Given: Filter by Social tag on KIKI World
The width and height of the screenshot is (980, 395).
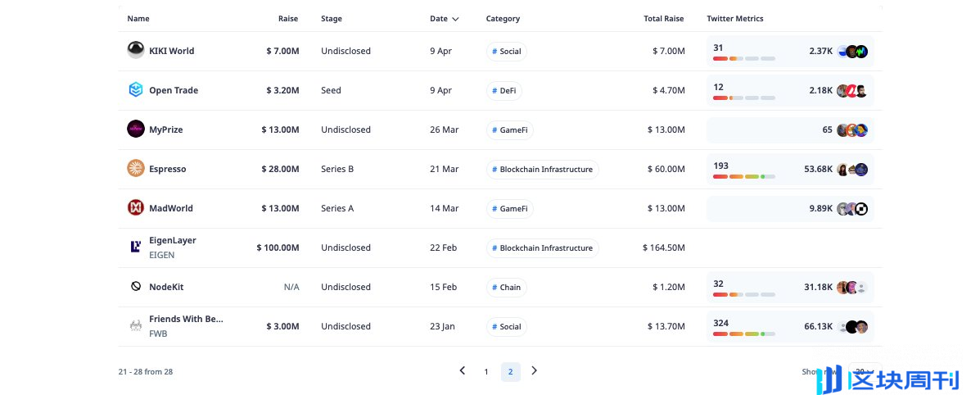Looking at the screenshot, I should tap(506, 51).
